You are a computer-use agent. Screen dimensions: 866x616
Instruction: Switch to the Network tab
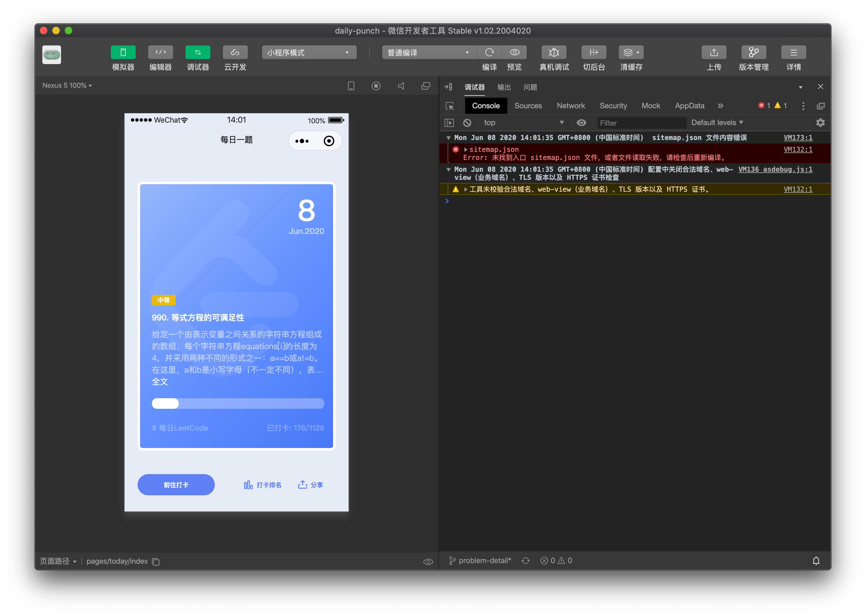coord(570,106)
